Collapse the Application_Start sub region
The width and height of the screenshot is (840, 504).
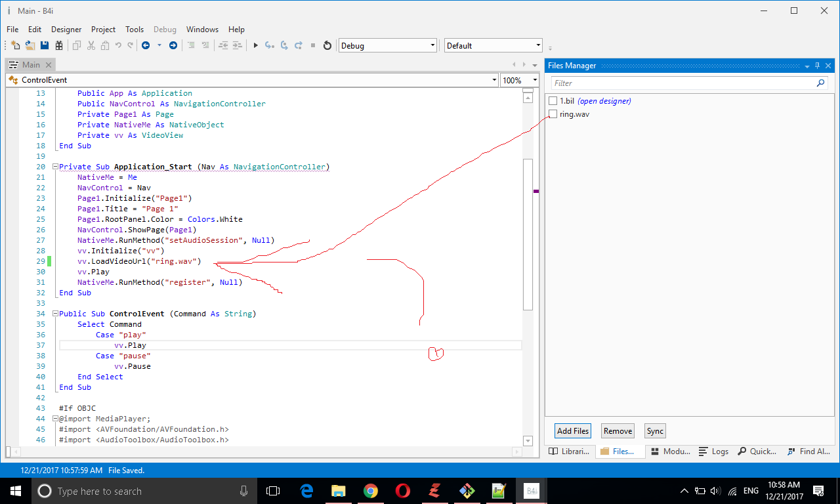click(x=55, y=167)
